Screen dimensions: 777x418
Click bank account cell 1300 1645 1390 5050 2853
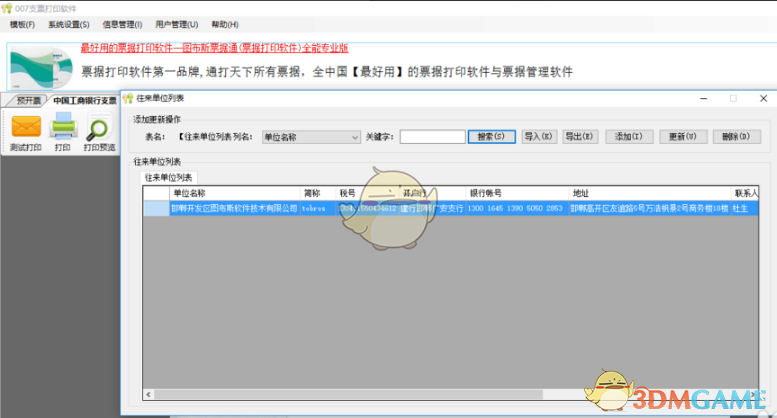[517, 209]
